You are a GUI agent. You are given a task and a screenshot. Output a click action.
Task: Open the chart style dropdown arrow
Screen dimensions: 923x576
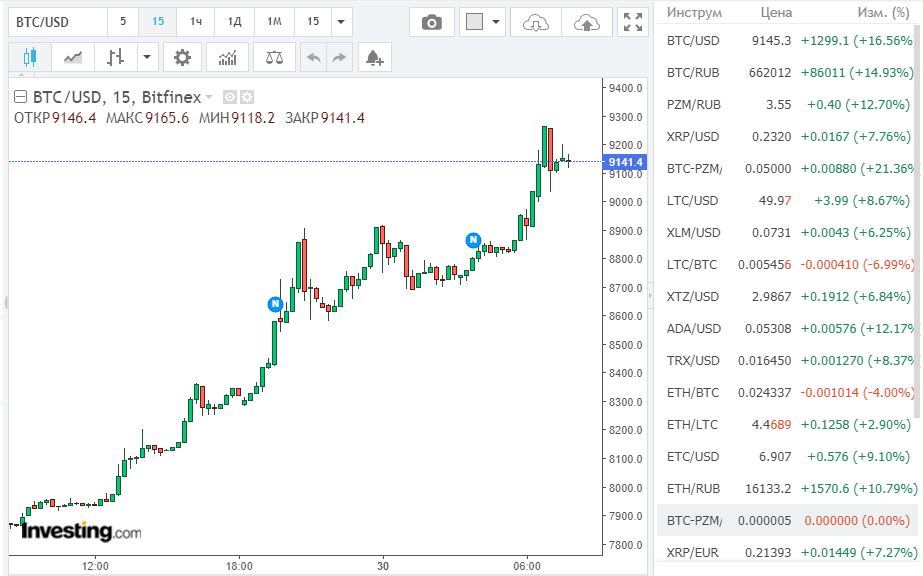(148, 57)
